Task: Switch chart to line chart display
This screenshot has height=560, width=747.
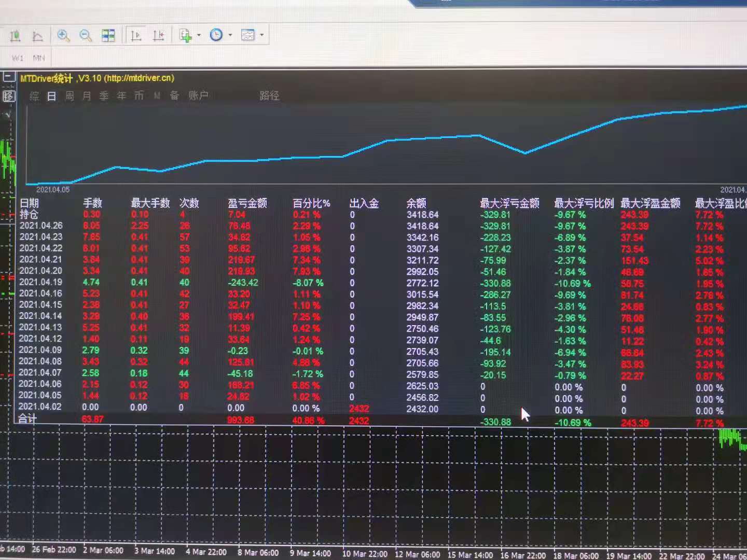Action: (x=37, y=35)
